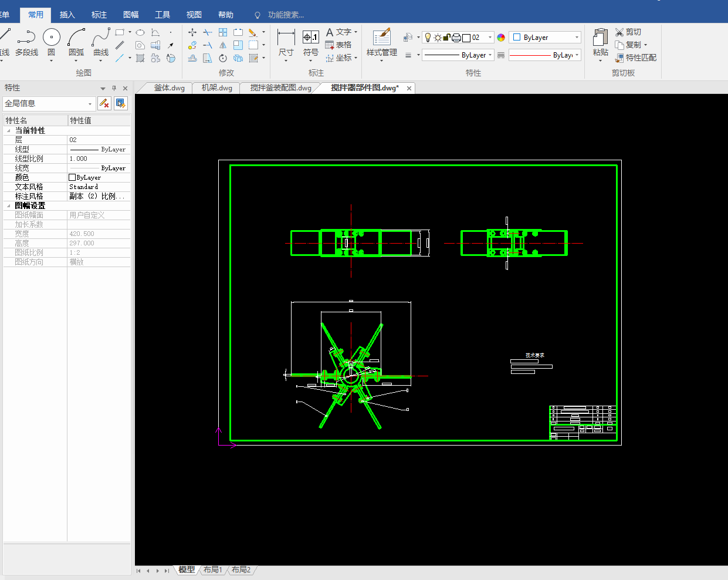Image resolution: width=728 pixels, height=580 pixels.
Task: Close the 特性 properties panel
Action: pyautogui.click(x=125, y=89)
